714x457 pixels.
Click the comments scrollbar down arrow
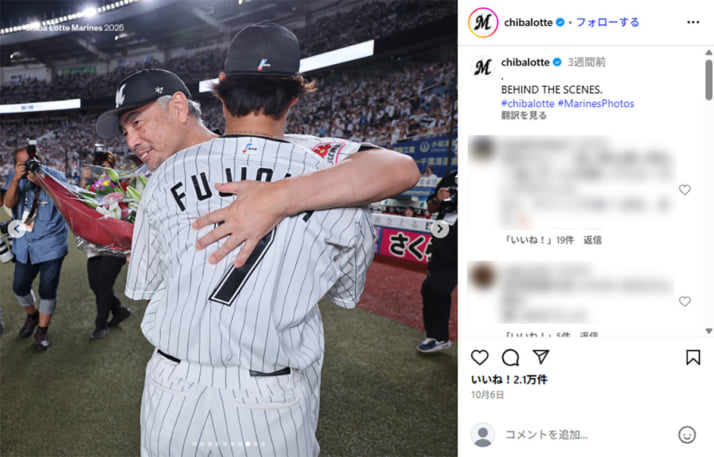pyautogui.click(x=709, y=331)
